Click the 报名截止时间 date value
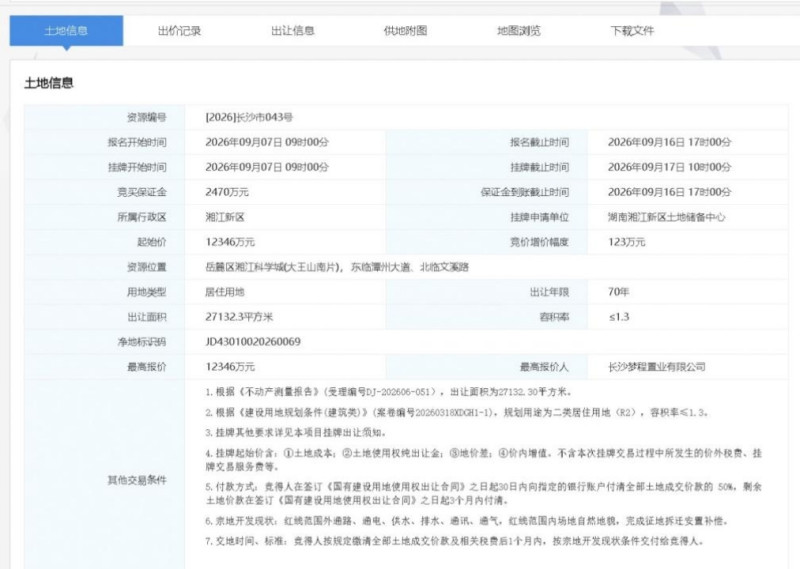The image size is (800, 569). click(x=669, y=142)
